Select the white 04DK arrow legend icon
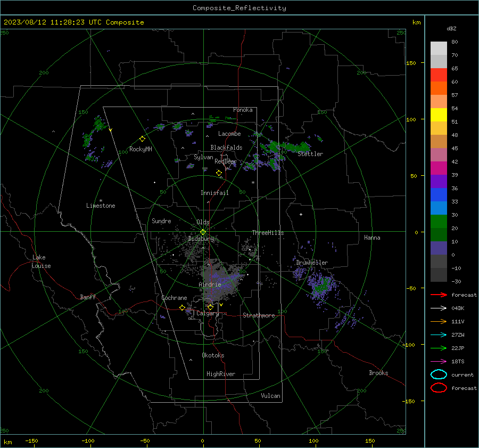Image resolution: width=479 pixels, height=448 pixels. click(x=439, y=308)
